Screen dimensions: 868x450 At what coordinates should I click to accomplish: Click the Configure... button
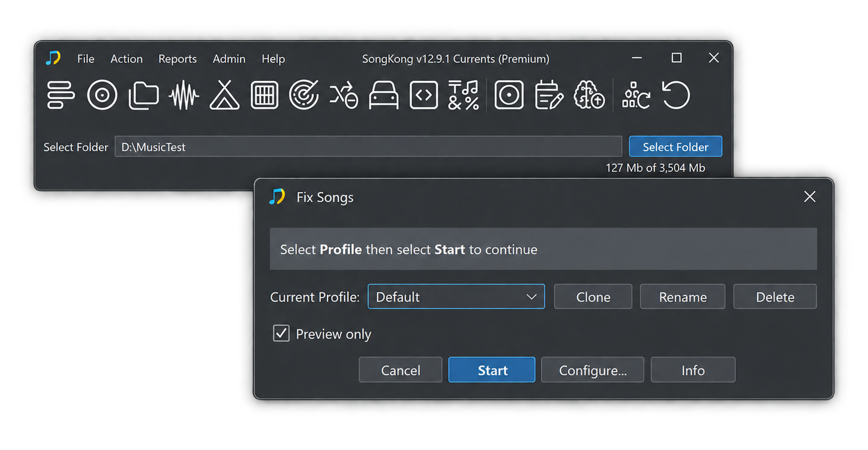click(x=593, y=370)
